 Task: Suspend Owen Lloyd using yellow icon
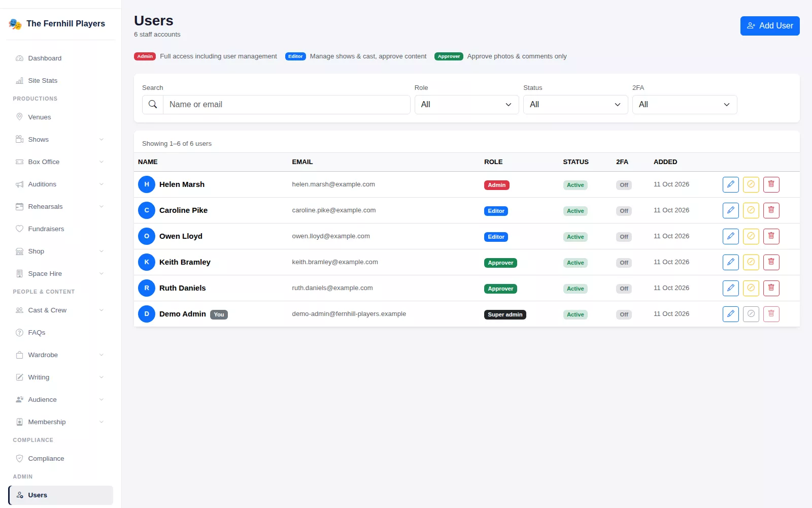(x=751, y=236)
